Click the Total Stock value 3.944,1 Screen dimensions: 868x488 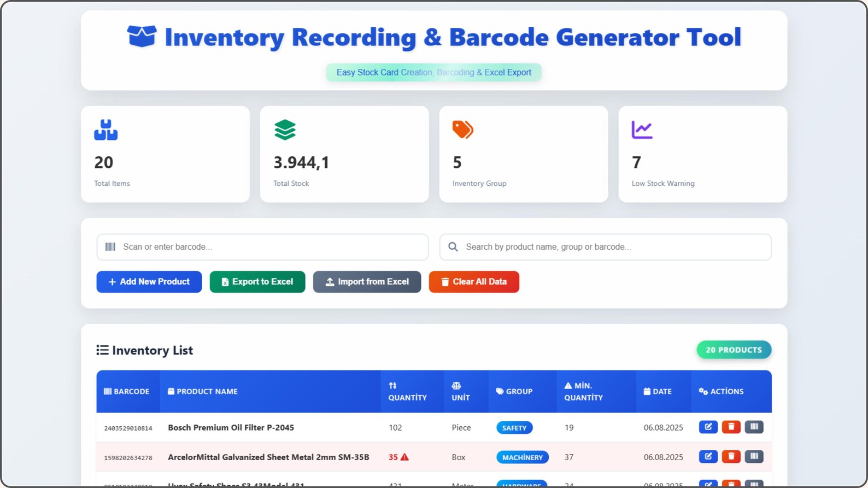[x=301, y=162]
